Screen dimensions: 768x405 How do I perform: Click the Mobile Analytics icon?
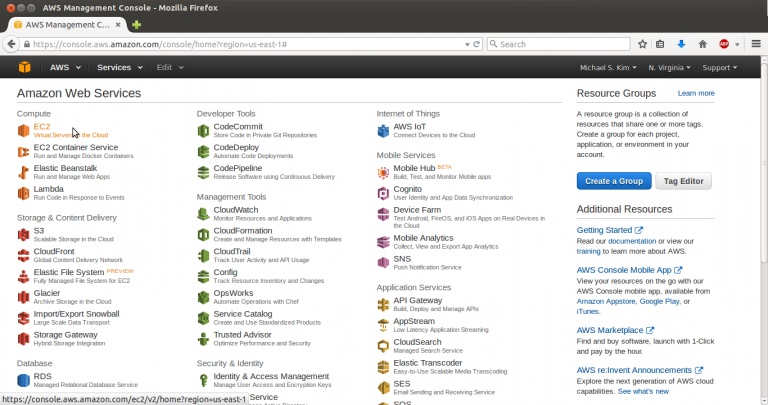[383, 242]
